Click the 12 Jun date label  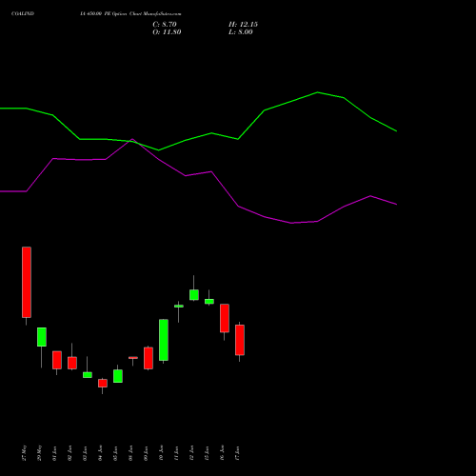[x=192, y=453]
